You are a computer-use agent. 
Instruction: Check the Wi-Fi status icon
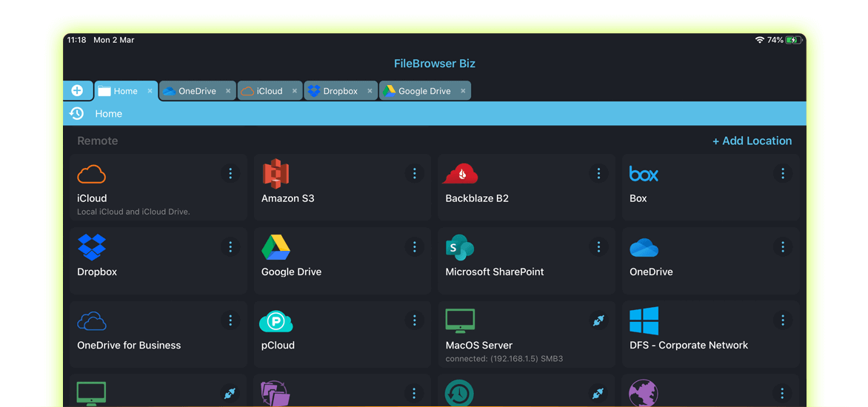760,40
